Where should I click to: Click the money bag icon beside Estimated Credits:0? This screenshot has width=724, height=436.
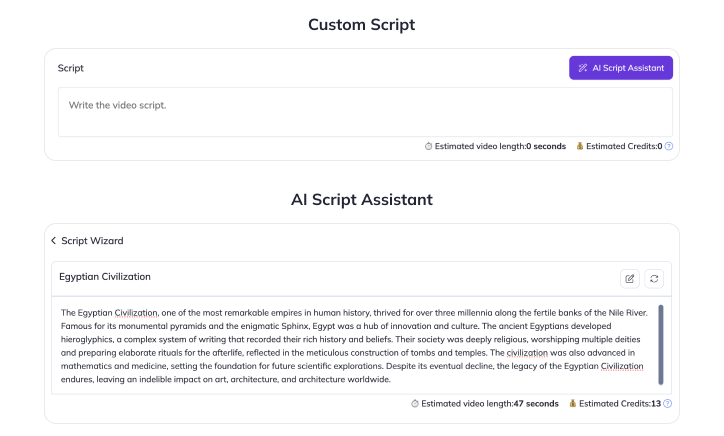point(579,146)
